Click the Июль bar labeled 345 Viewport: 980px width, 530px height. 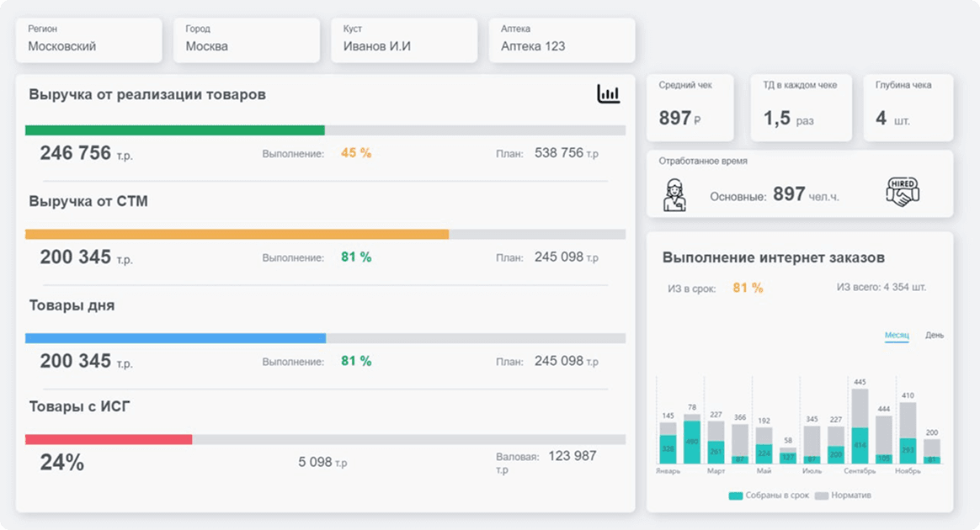[812, 444]
